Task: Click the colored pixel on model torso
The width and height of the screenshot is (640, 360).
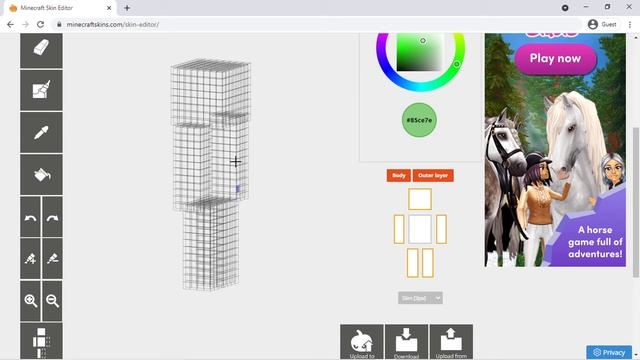Action: click(x=238, y=189)
